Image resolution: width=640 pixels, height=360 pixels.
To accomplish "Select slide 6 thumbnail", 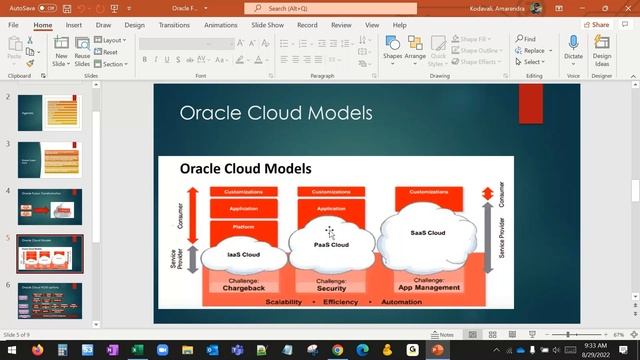I will pos(50,301).
